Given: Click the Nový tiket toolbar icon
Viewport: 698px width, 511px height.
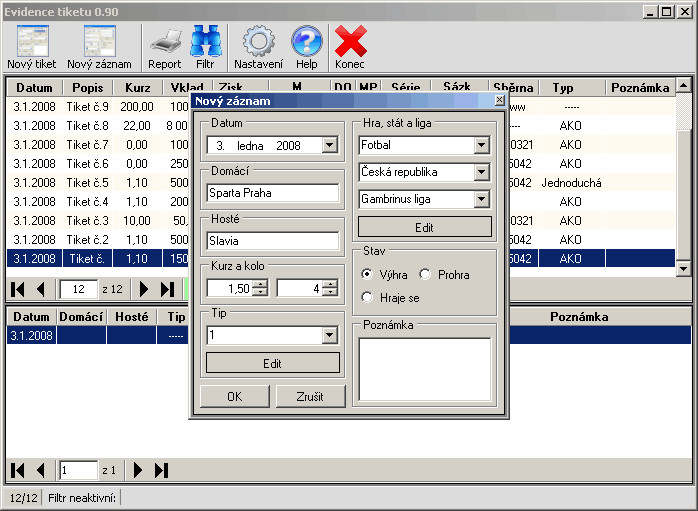Looking at the screenshot, I should click(x=32, y=47).
